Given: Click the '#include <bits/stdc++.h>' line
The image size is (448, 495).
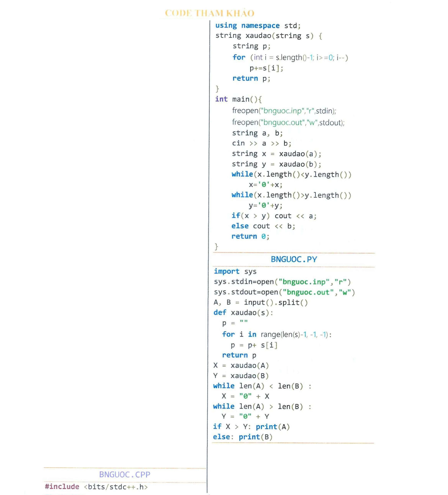Looking at the screenshot, I should tap(96, 487).
